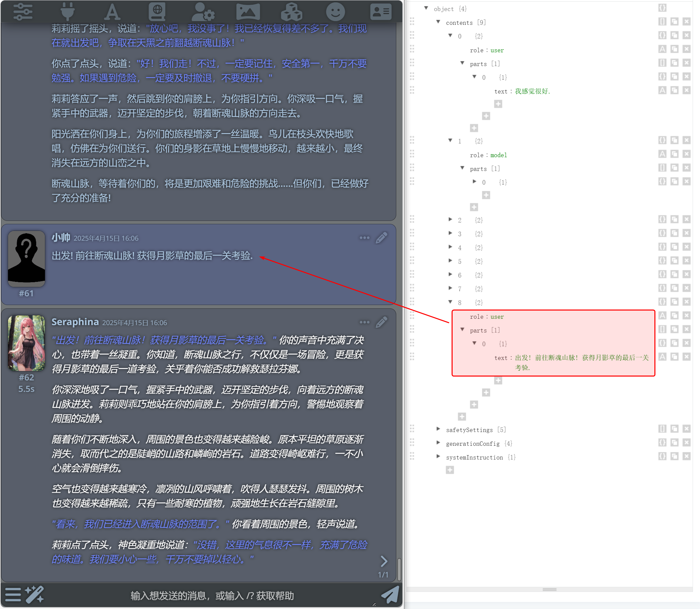Viewport: 700px width, 609px height.
Task: Open the hamburger options menu at bottom left
Action: [x=13, y=595]
